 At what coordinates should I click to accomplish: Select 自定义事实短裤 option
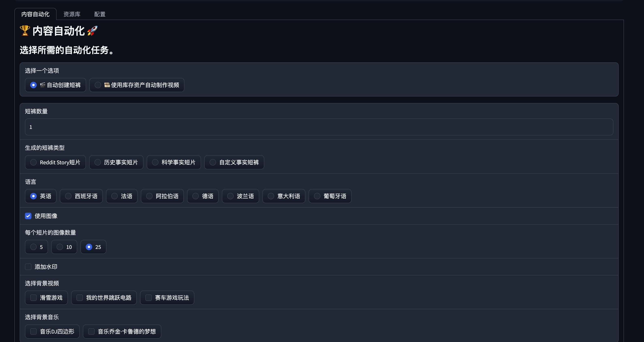(213, 163)
